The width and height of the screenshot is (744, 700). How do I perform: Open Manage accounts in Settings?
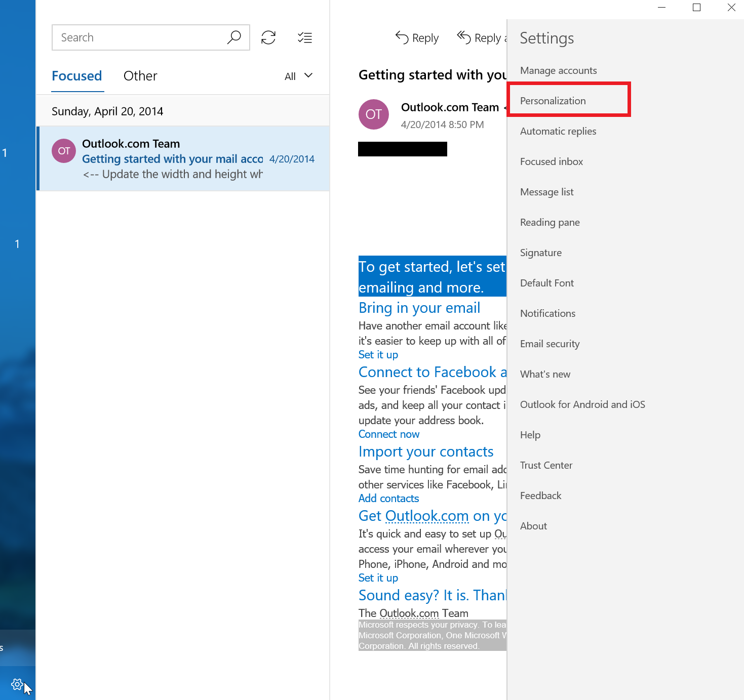558,70
